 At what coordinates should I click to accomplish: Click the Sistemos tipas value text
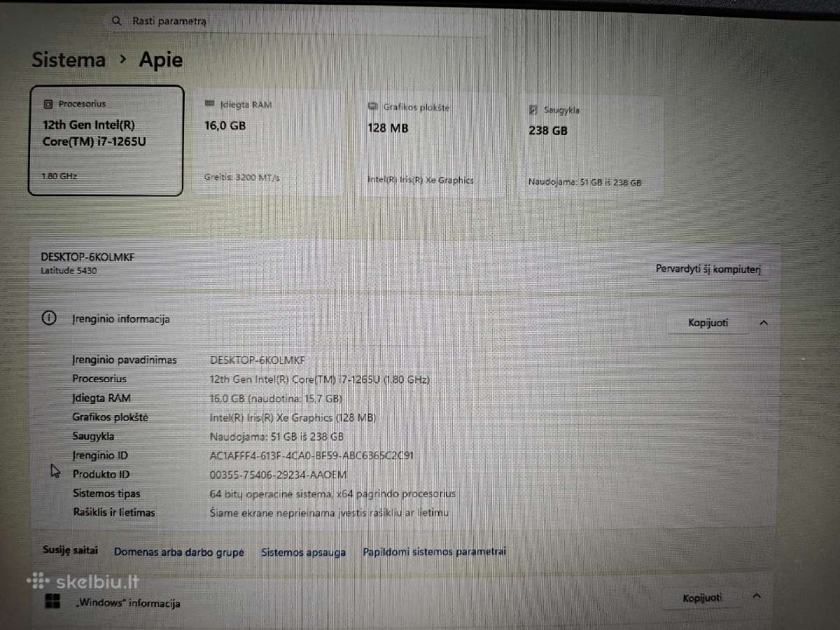click(333, 493)
